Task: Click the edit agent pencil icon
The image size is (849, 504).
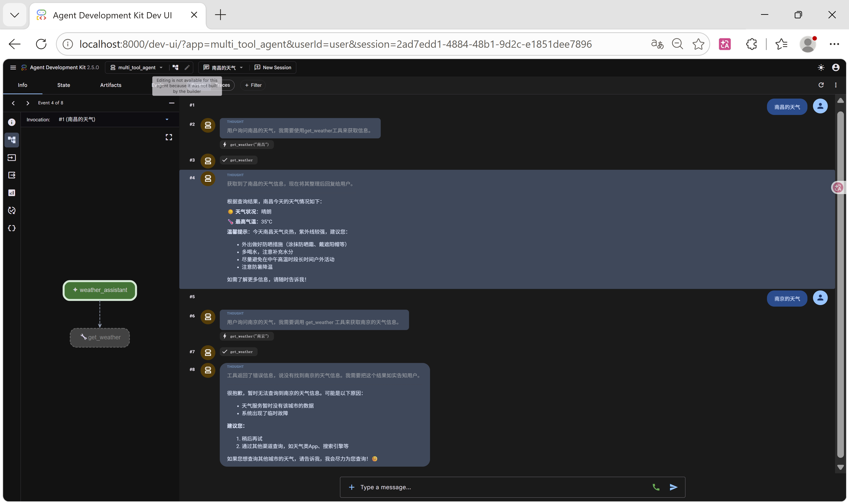Action: [x=187, y=67]
